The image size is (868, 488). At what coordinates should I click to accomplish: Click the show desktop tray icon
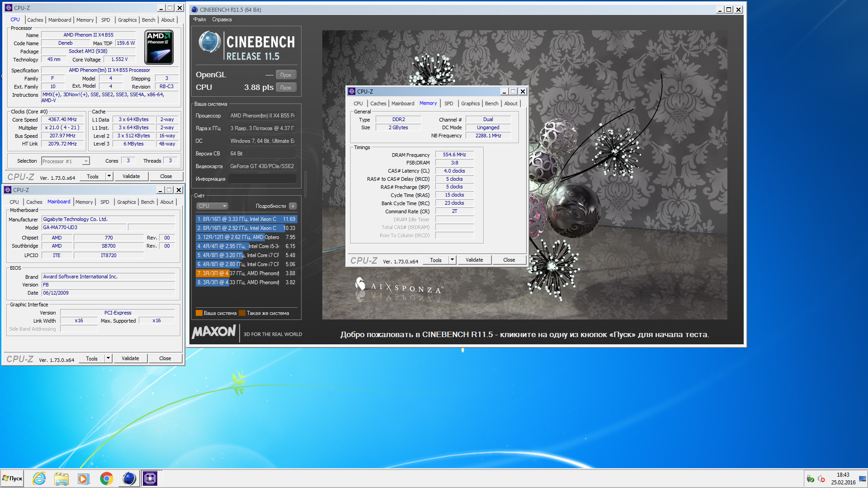[x=863, y=479]
